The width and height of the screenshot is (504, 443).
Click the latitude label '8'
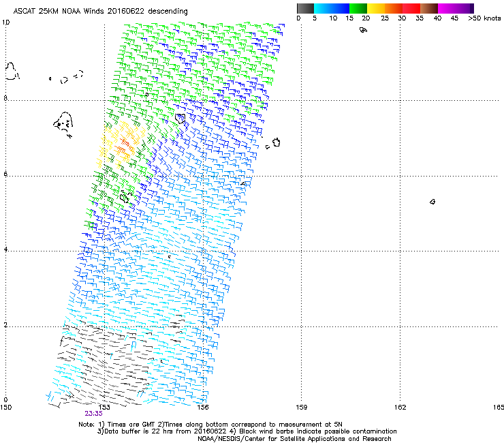point(5,98)
